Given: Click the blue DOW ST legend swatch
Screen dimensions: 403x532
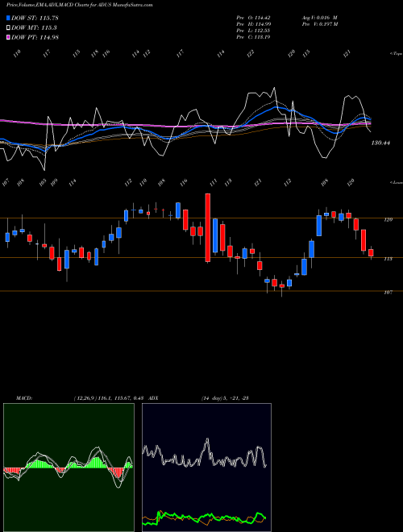Looking at the screenshot, I should coord(8,18).
